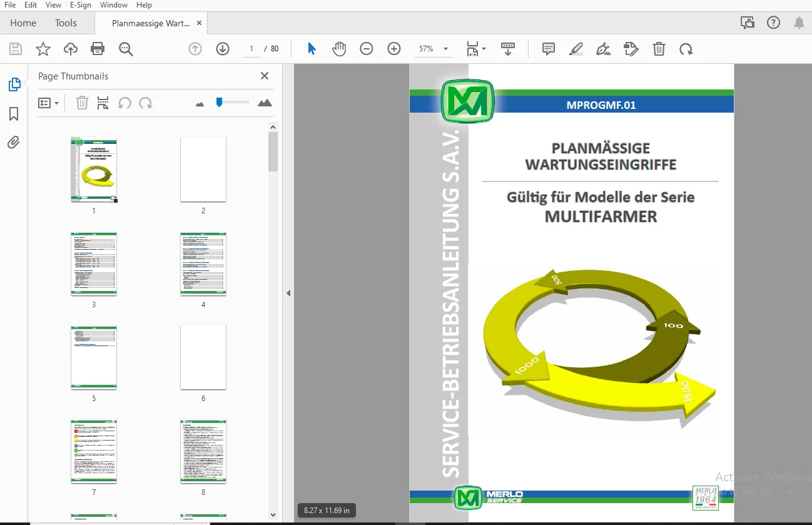Rotate page clockwise in main toolbar
Viewport: 812px width, 525px height.
tap(686, 49)
